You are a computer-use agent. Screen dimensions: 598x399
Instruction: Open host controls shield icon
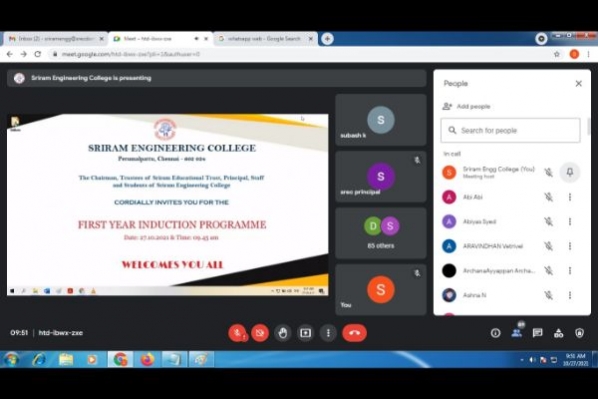tap(579, 333)
